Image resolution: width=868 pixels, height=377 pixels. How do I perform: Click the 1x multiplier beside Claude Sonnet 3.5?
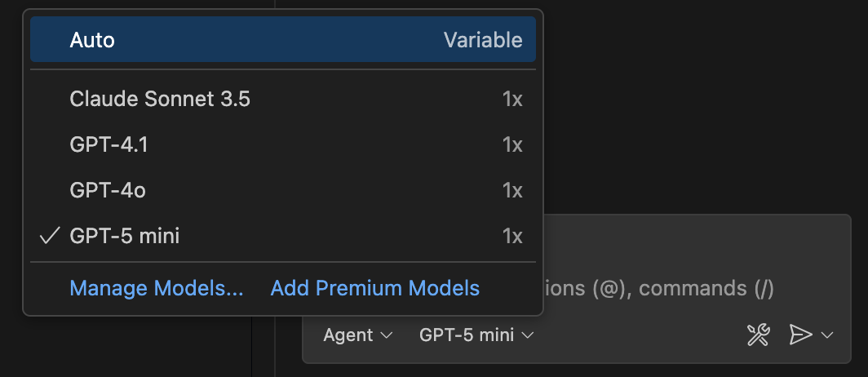512,100
